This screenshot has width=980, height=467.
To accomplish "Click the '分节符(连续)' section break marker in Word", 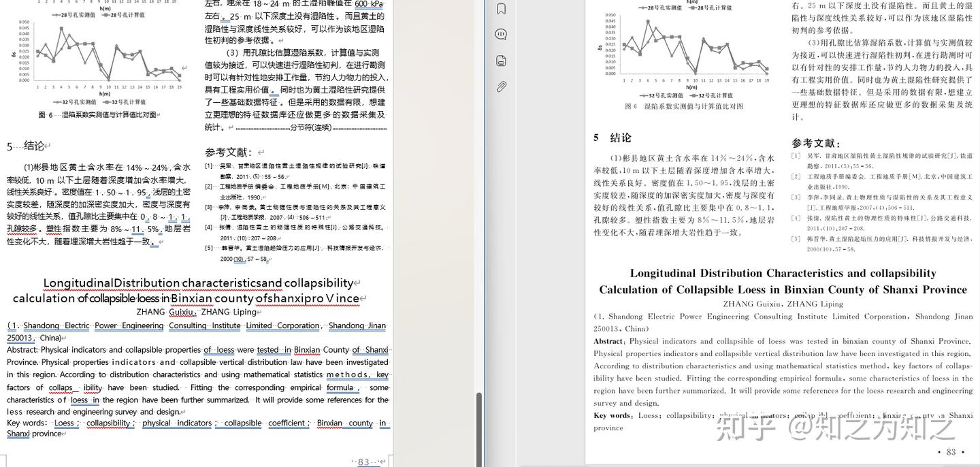I will [x=311, y=127].
